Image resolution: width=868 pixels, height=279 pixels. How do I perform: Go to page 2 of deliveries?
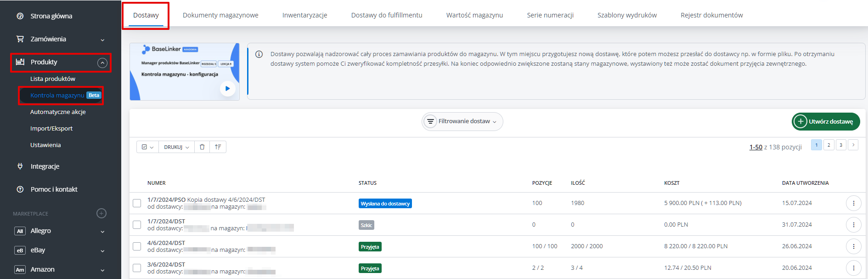pyautogui.click(x=829, y=145)
